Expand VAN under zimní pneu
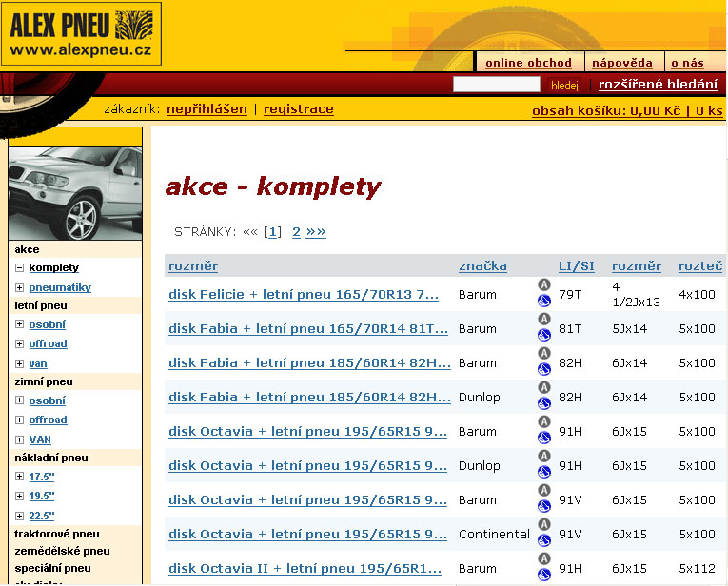728x586 pixels. [19, 439]
